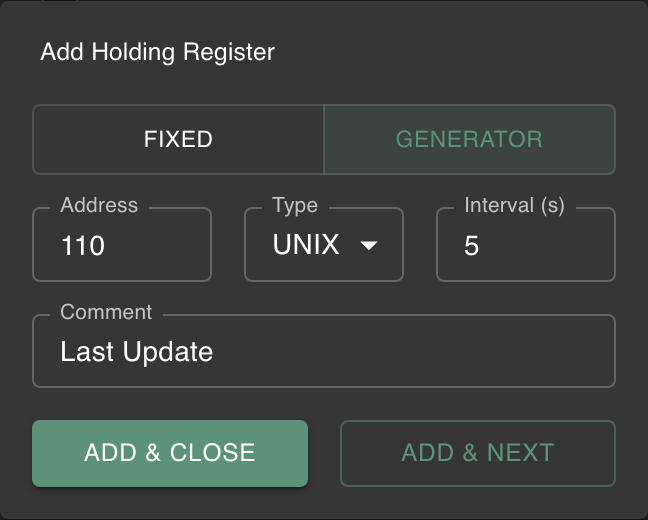Screen dimensions: 648x520
Task: Switch to the FIXED mode tab
Action: click(x=178, y=140)
